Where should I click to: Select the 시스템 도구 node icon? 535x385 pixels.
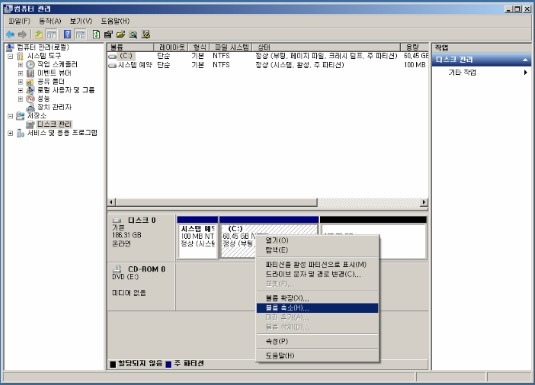[20, 56]
